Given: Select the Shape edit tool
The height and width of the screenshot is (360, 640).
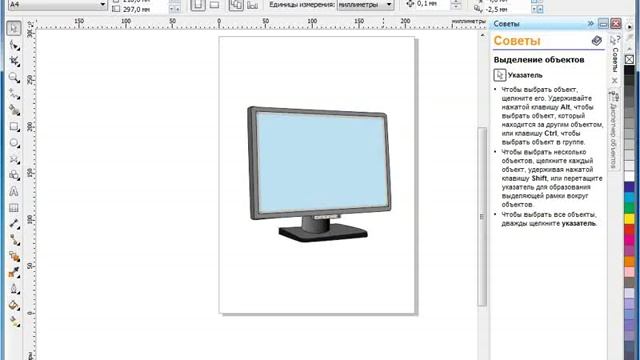Looking at the screenshot, I should point(14,45).
